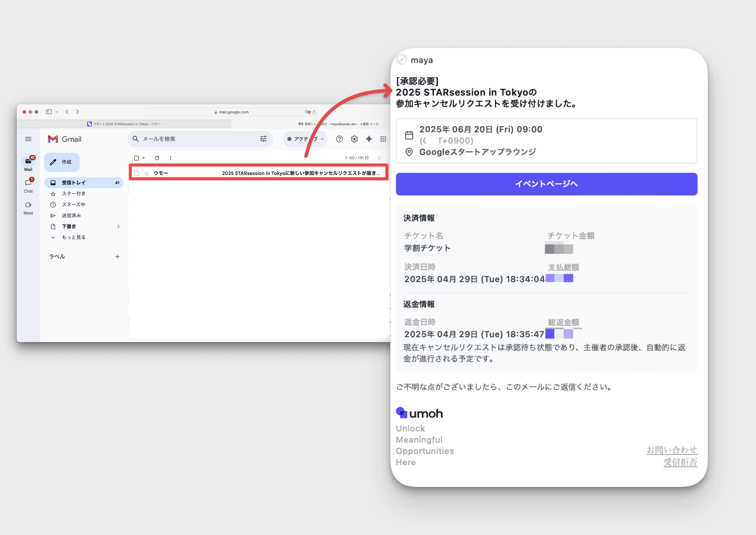The image size is (756, 535).
Task: Open Gmail support help icon
Action: (339, 139)
